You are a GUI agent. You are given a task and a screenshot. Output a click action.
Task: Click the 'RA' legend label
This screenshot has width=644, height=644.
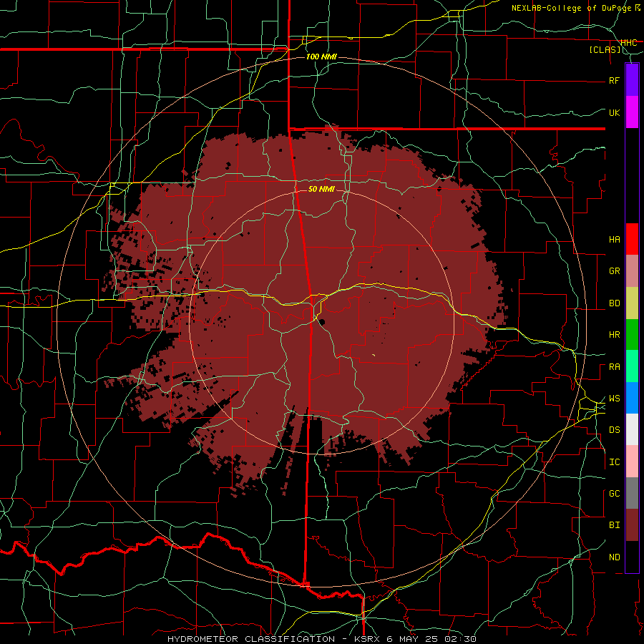click(615, 367)
